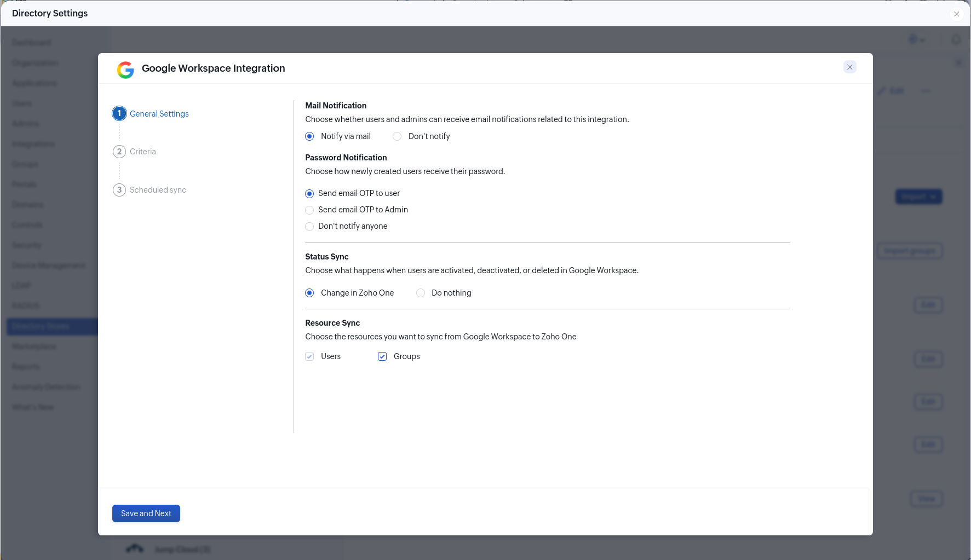The height and width of the screenshot is (560, 971).
Task: Close the Google Workspace Integration dialog
Action: pos(849,67)
